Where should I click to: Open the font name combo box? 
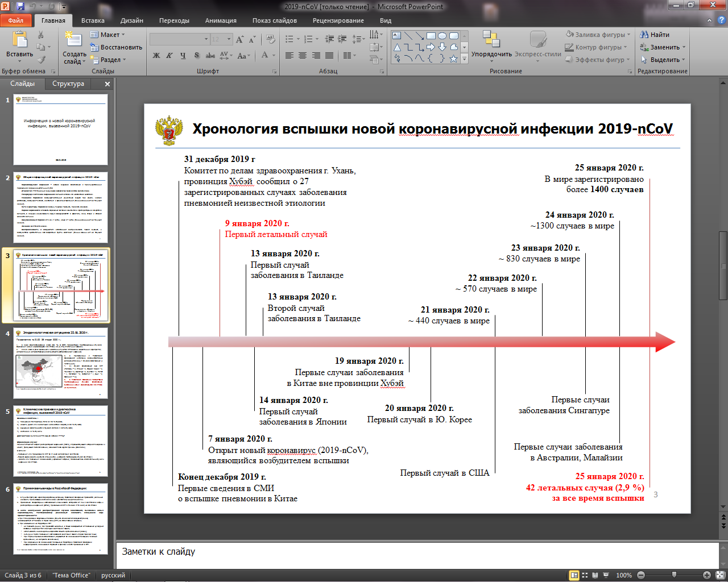click(x=180, y=39)
